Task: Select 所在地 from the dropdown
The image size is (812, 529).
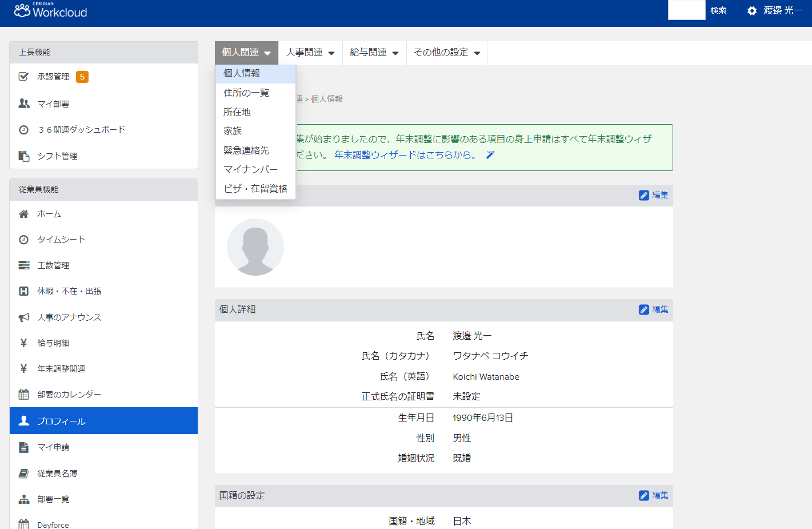Action: [255, 112]
